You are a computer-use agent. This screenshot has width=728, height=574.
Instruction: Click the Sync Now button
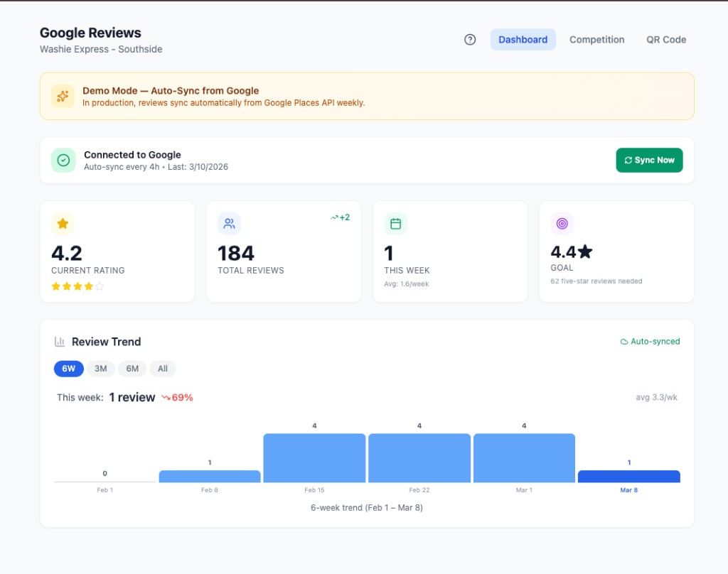pyautogui.click(x=649, y=160)
